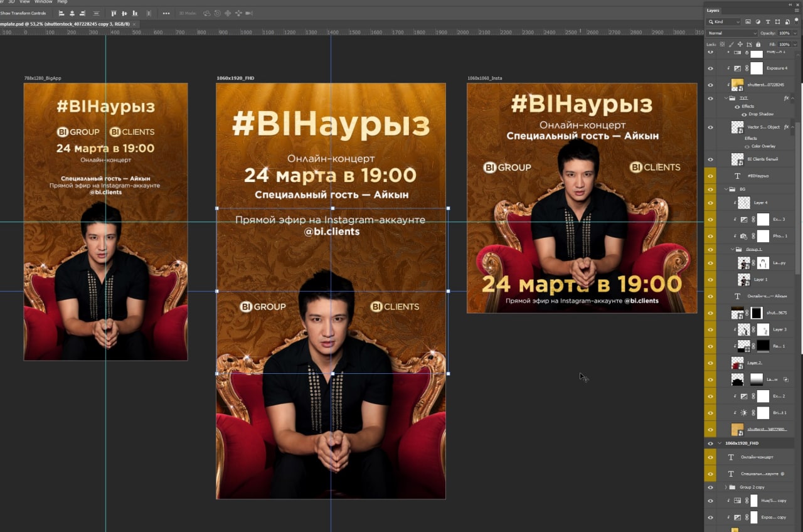Viewport: 803px width, 532px height.
Task: Click the distribute vertically icon in options bar
Action: [96, 13]
